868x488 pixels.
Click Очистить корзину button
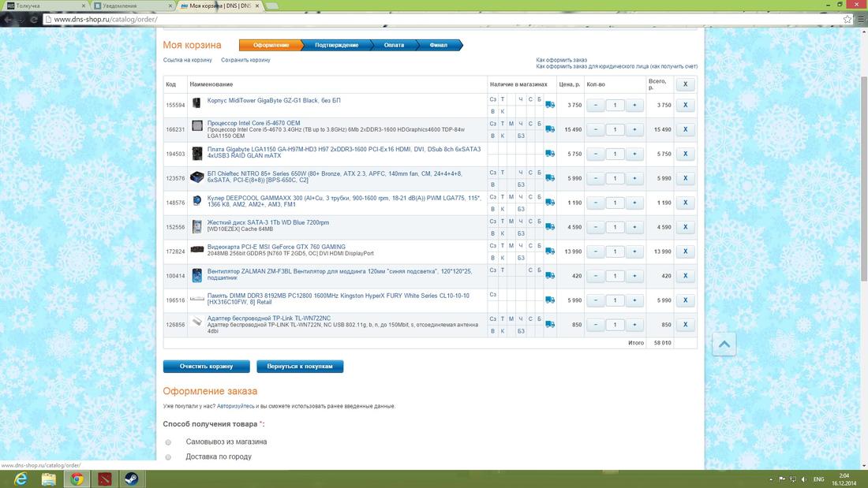pos(207,367)
